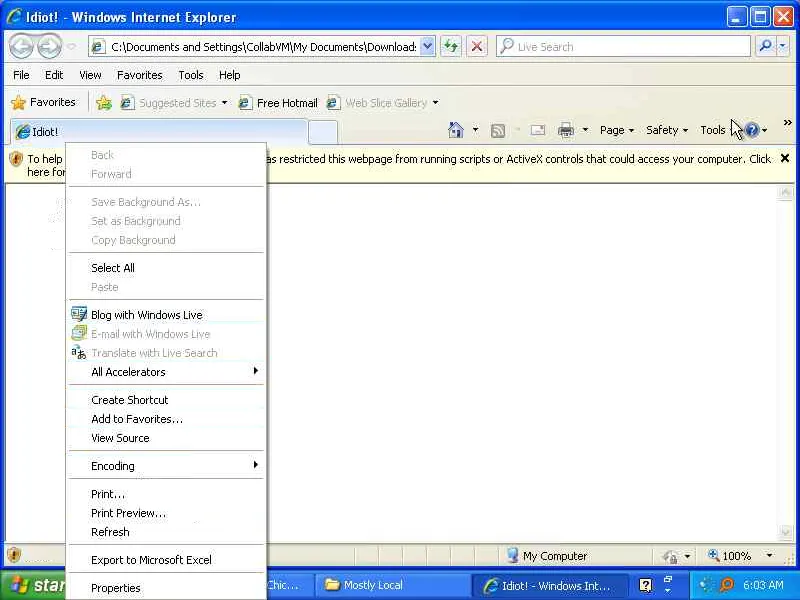The height and width of the screenshot is (600, 800).
Task: Open address bar dropdown arrow
Action: [428, 46]
